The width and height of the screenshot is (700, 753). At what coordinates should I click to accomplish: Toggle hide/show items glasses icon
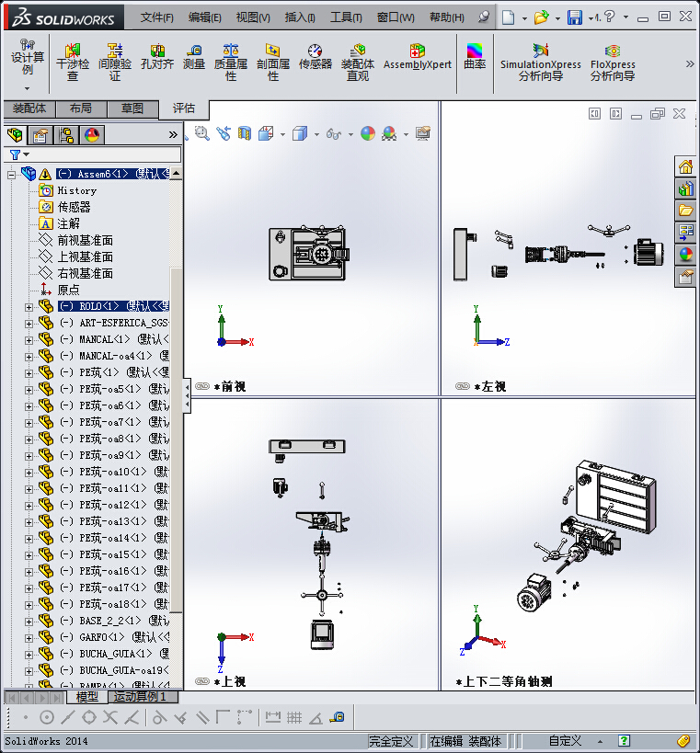[x=333, y=133]
